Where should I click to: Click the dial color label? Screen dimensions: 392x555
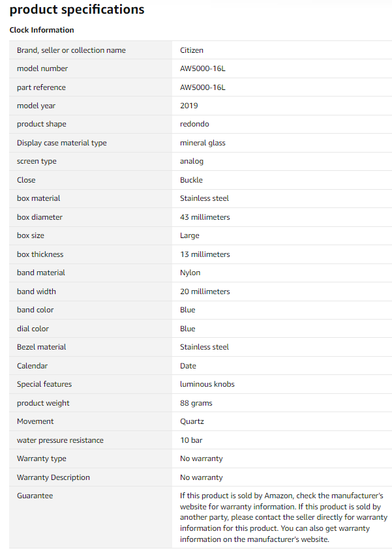pyautogui.click(x=33, y=329)
